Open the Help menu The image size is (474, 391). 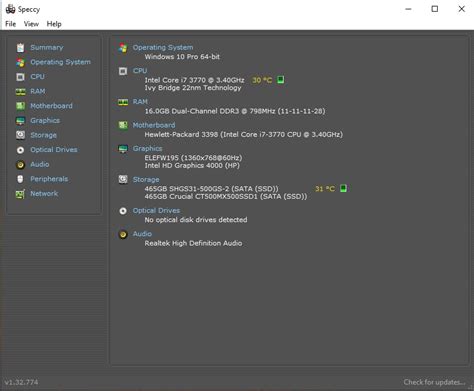point(54,24)
